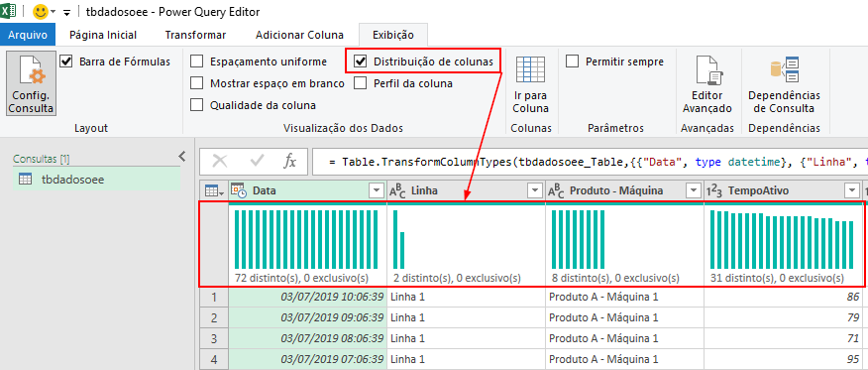Click the table icon at grid corner
The height and width of the screenshot is (370, 868).
214,191
